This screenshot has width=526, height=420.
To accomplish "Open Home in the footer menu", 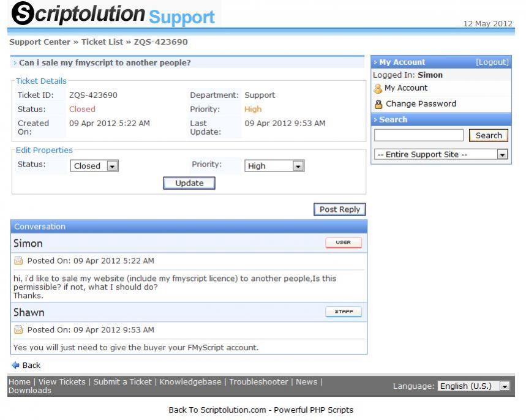I will coord(20,382).
